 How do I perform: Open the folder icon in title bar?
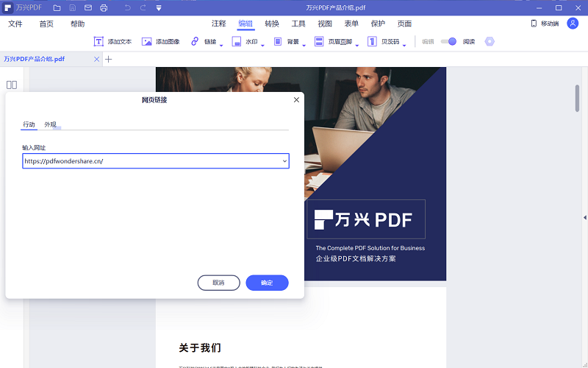57,8
